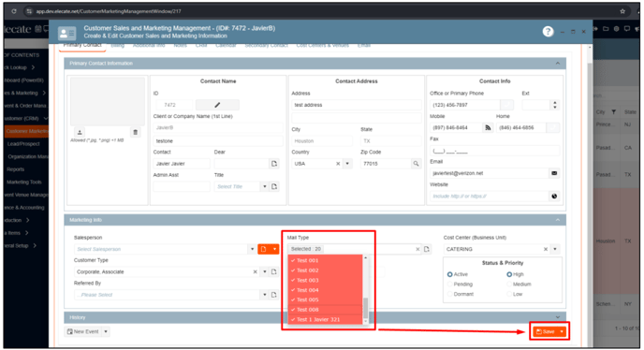Open the Country dropdown arrow

[347, 164]
